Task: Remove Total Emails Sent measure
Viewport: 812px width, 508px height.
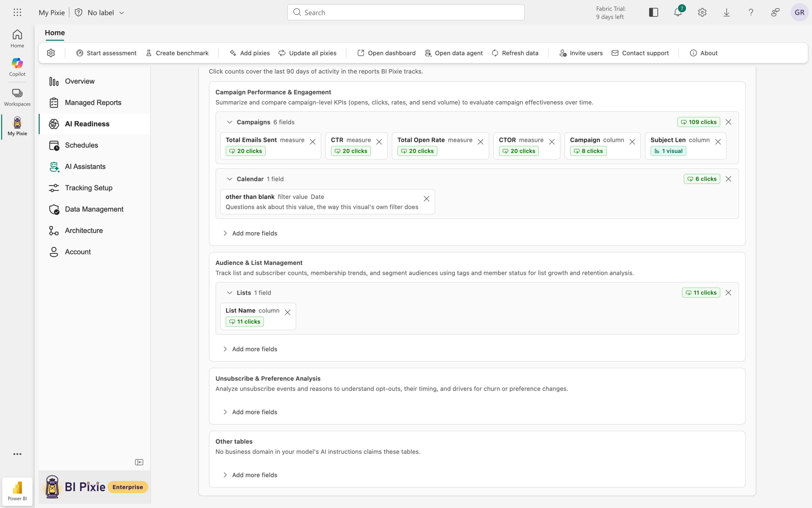Action: point(313,142)
